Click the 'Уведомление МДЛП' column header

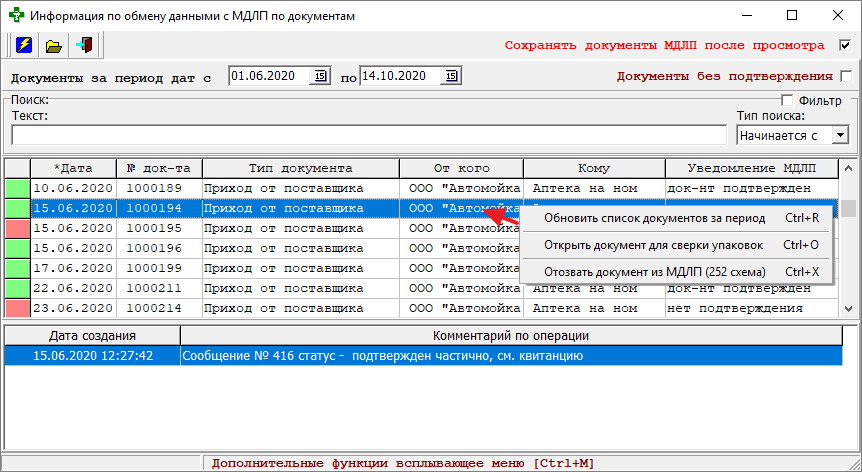point(749,168)
